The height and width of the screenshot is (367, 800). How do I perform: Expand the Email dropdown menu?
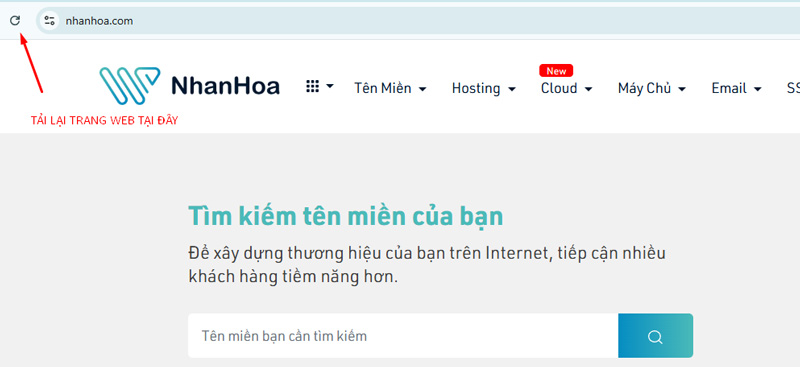736,88
